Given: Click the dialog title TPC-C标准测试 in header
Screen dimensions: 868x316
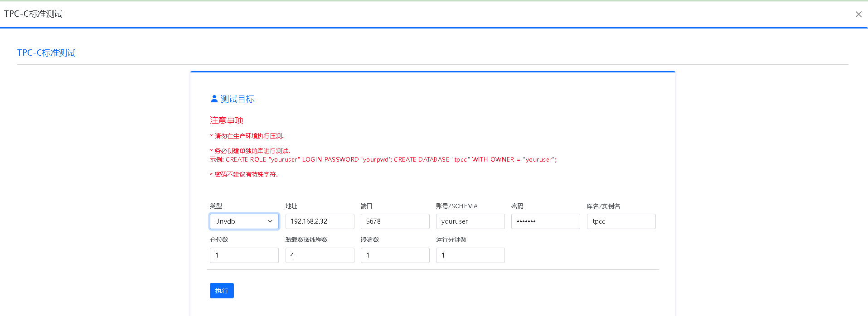Looking at the screenshot, I should tap(33, 14).
